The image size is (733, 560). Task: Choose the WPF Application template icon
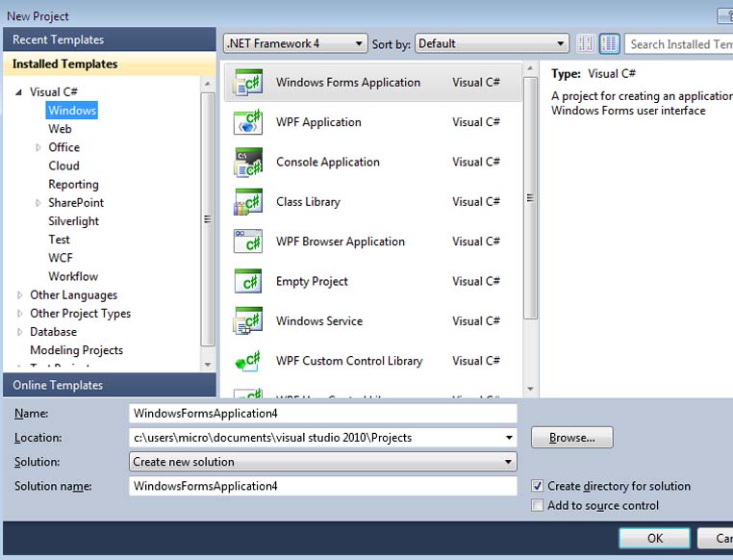tap(248, 122)
